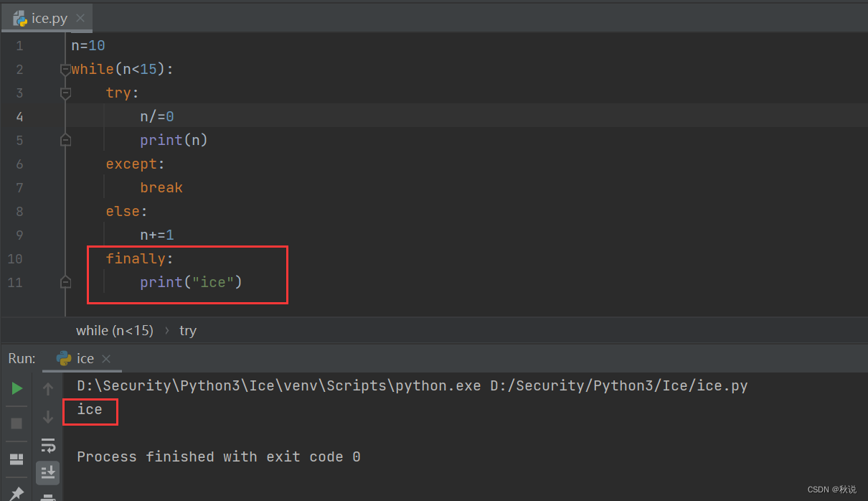Click the down arrow in Run toolbar
Screen dimensions: 868x501
point(48,416)
